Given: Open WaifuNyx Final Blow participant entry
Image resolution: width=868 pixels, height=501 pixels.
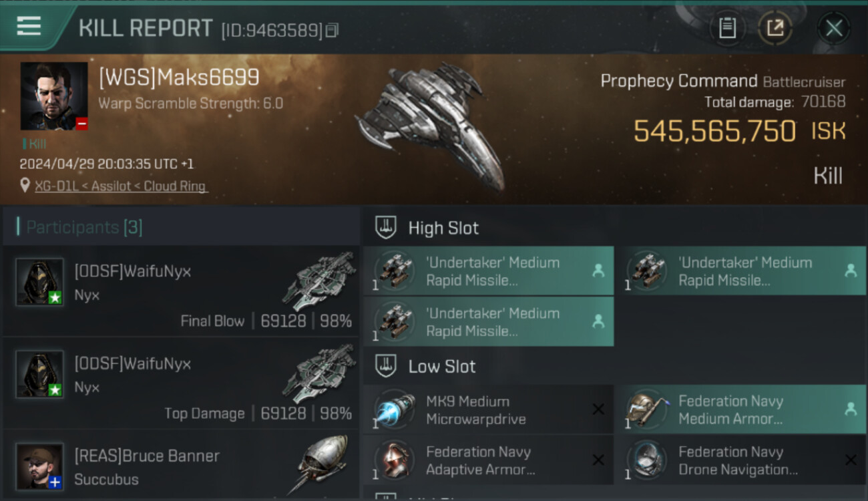Looking at the screenshot, I should (180, 291).
